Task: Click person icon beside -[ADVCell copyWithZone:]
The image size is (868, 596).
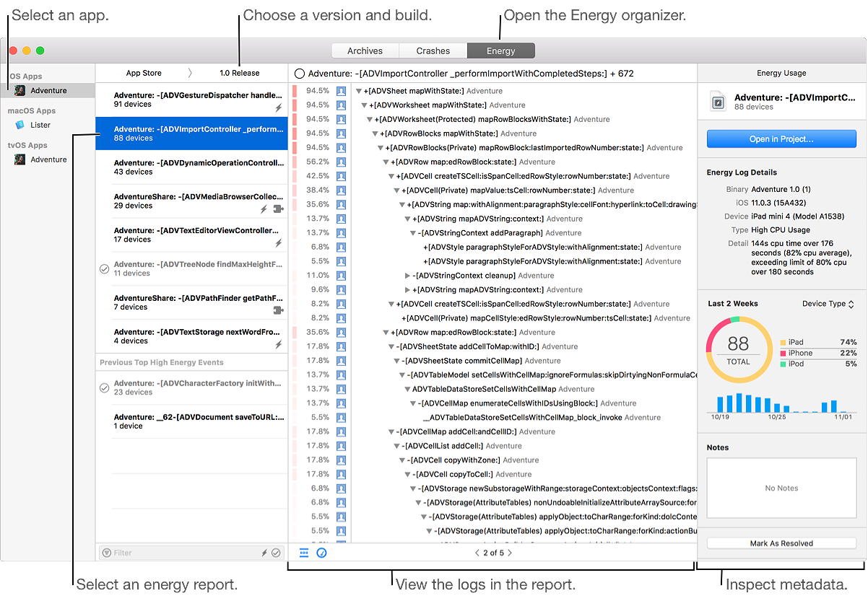Action: click(x=342, y=460)
